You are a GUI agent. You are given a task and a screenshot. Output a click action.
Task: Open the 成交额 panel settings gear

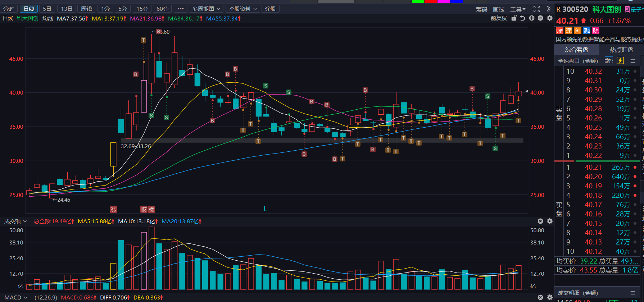click(x=549, y=221)
